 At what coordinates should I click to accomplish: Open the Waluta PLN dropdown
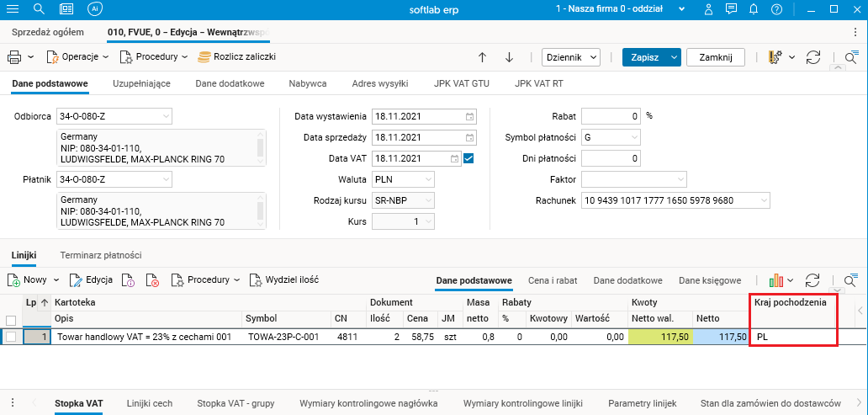(x=428, y=179)
